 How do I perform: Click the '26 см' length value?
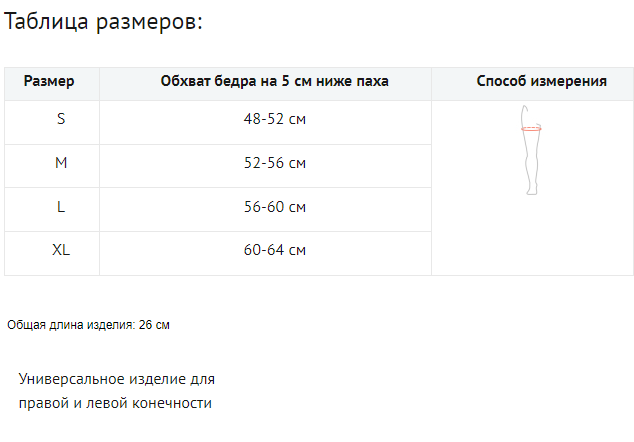(x=154, y=325)
